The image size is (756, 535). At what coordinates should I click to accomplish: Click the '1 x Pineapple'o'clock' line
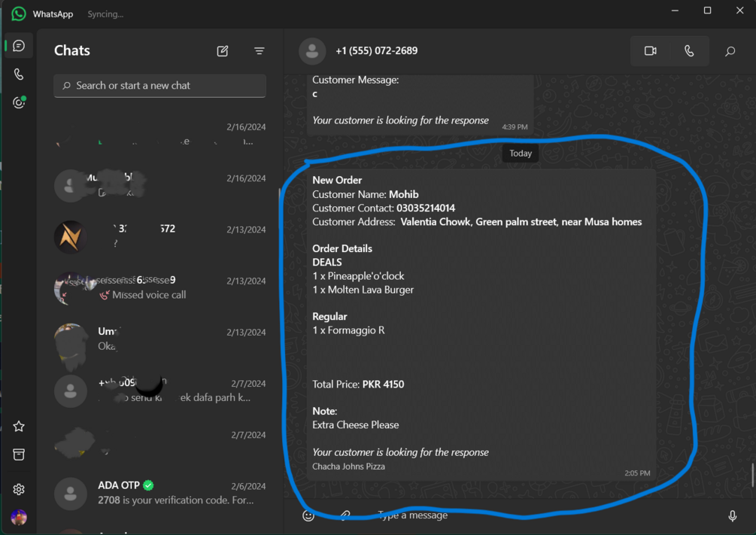click(x=358, y=276)
